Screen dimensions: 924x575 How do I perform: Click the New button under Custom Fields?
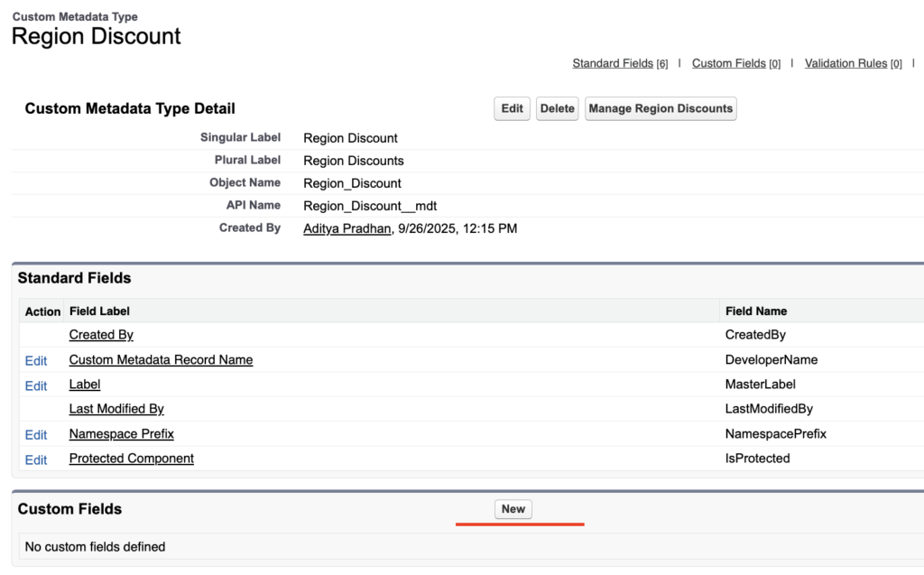[x=513, y=508]
